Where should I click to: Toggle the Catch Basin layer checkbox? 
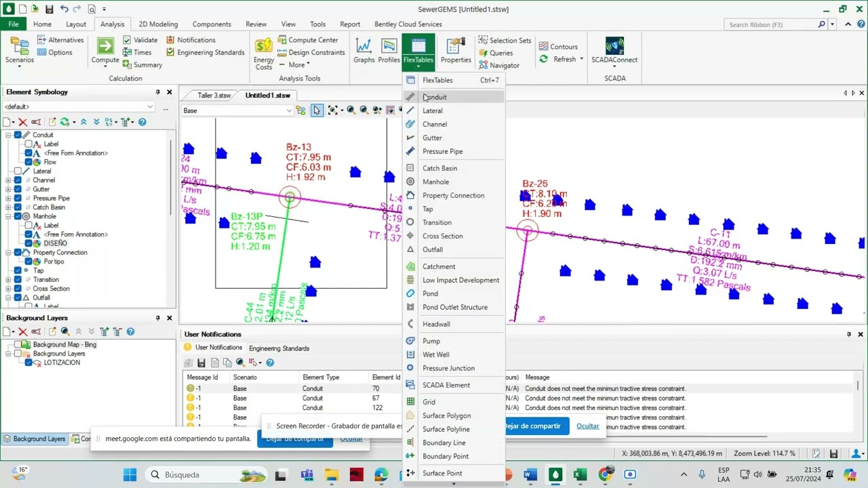click(x=18, y=207)
